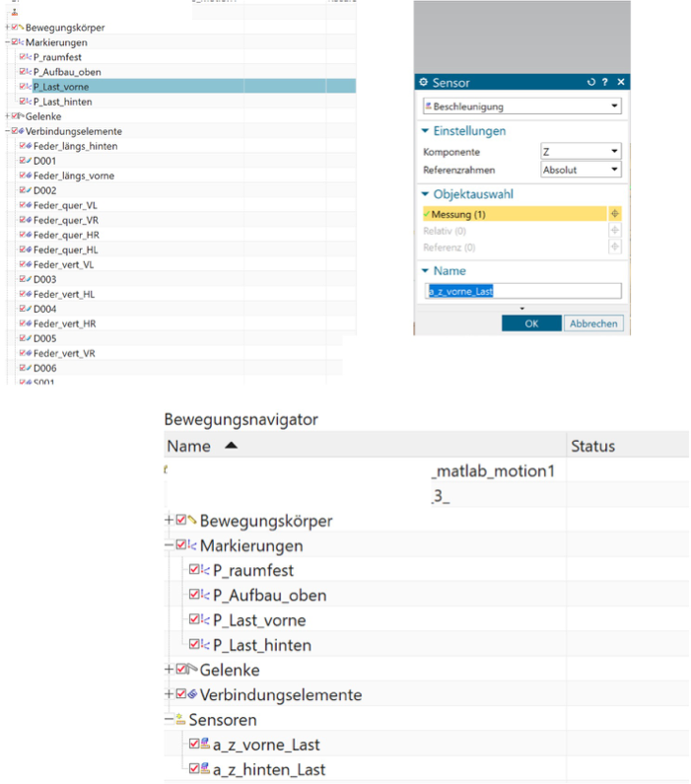Viewport: 691px width, 784px height.
Task: Click the Sensoren folder icon in lower navigator
Action: coord(180,720)
